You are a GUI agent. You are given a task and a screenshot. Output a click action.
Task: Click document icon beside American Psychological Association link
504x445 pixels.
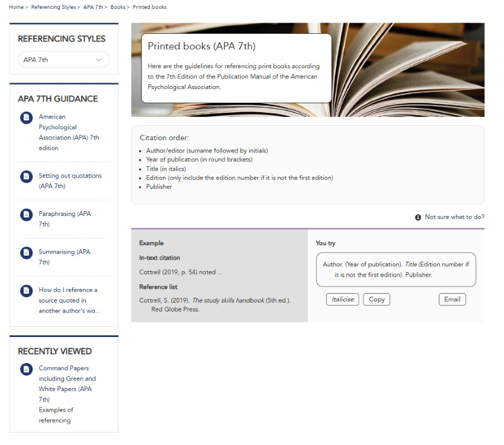pos(26,117)
